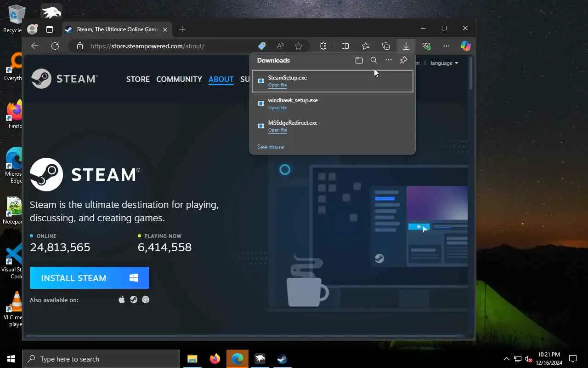Click the muted volume tray icon
Image resolution: width=588 pixels, height=368 pixels.
click(529, 359)
